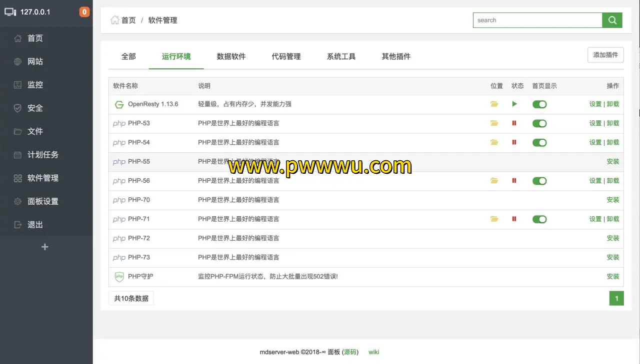Open the PHP-54 folder location icon

(494, 142)
